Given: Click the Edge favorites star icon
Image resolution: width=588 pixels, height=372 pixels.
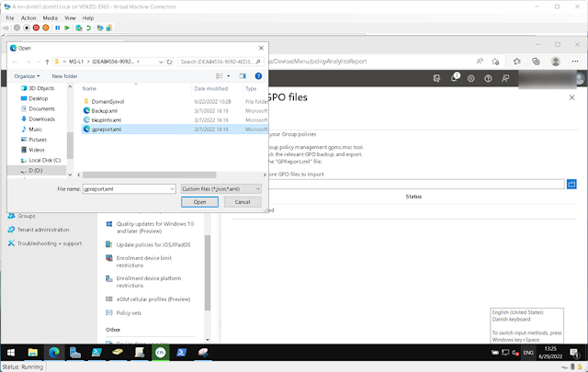Looking at the screenshot, I should 516,62.
